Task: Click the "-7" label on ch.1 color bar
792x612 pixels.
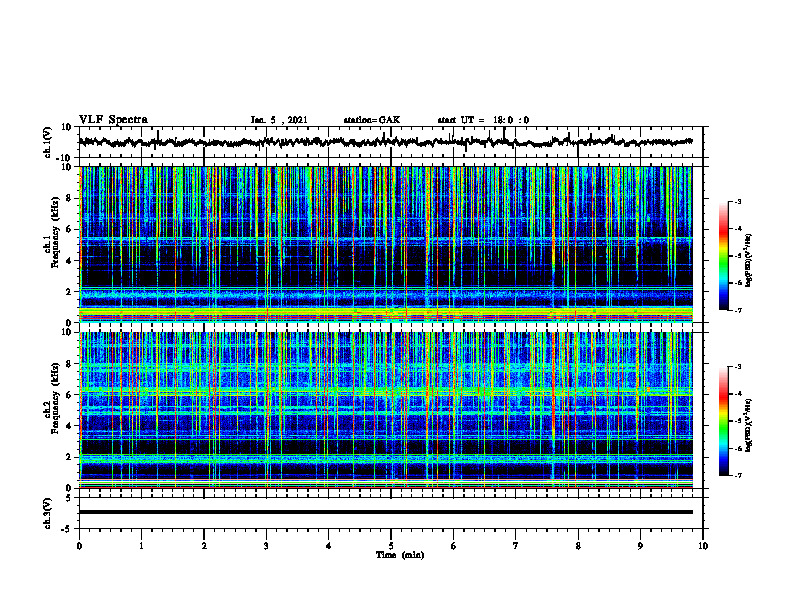Action: [x=737, y=310]
